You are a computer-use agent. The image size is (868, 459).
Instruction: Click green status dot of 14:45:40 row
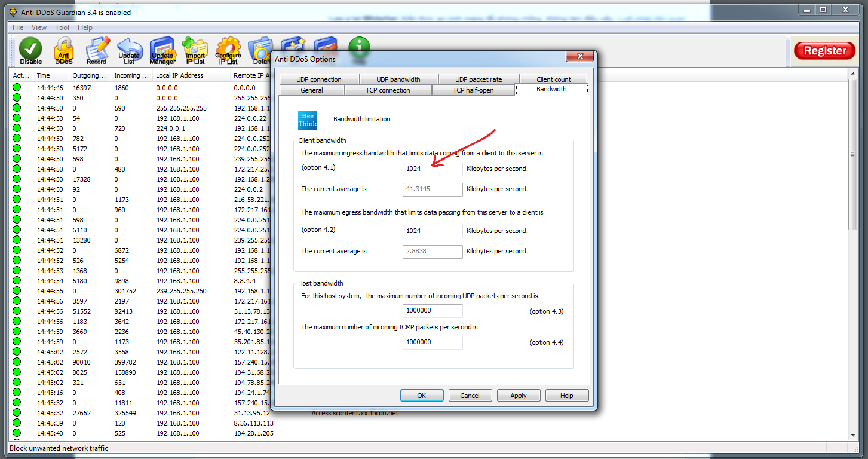(17, 433)
